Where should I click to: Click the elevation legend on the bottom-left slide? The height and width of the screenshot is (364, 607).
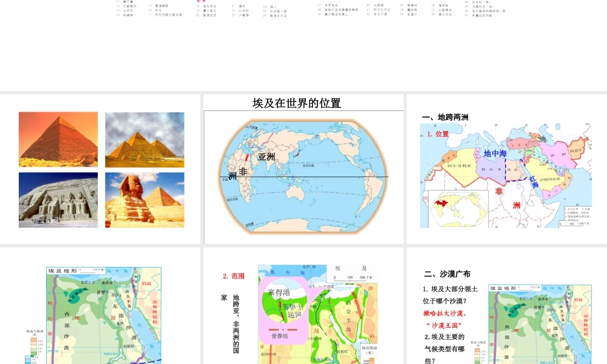click(33, 347)
